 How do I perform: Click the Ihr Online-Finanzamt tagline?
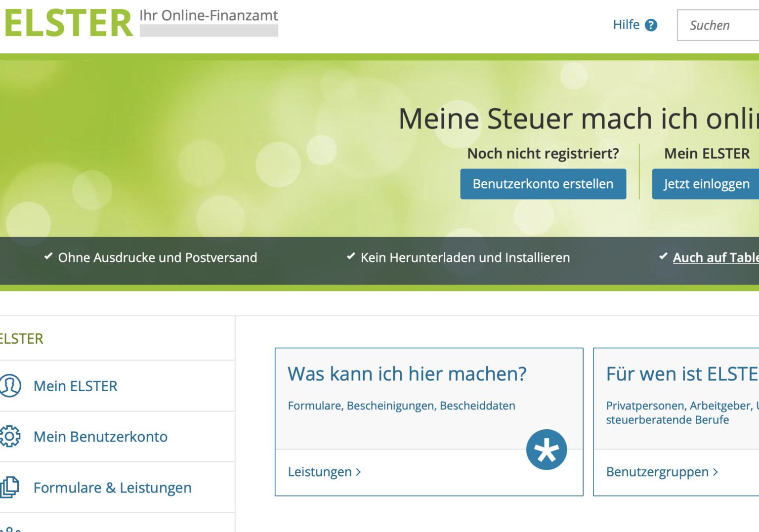[209, 15]
